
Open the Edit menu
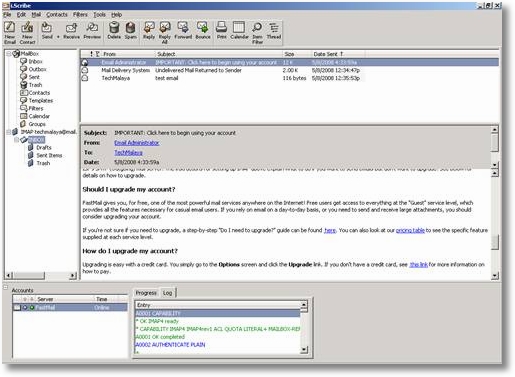21,15
